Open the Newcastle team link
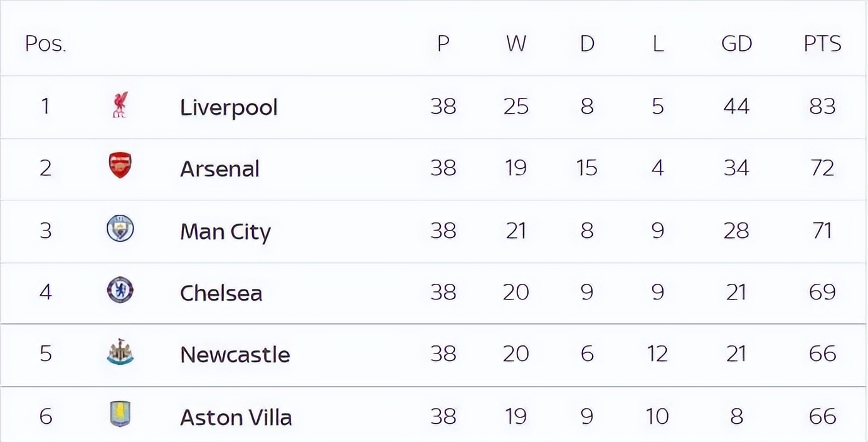Screen dimensions: 868x442 (235, 355)
